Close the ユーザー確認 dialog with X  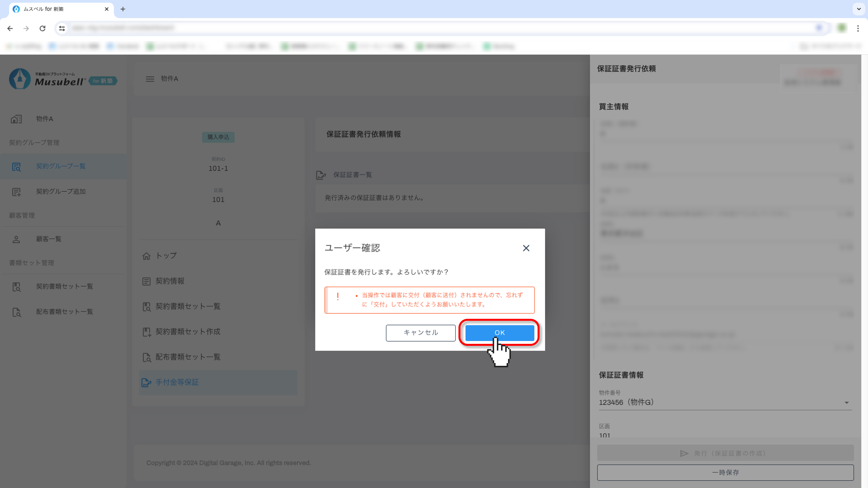[x=526, y=248]
